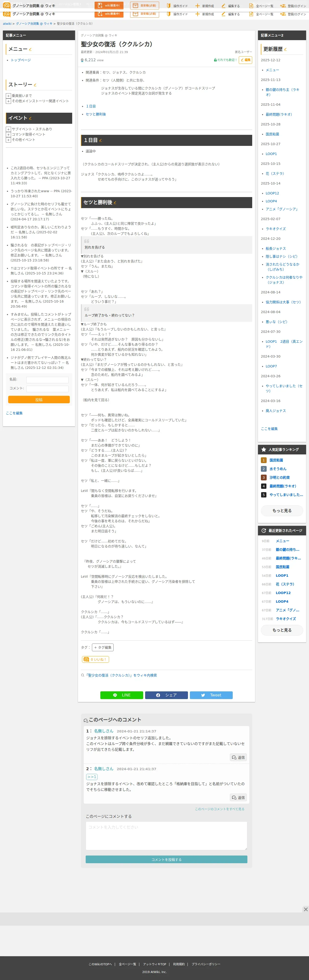Click もっと見る under 人気記事ランキング
The height and width of the screenshot is (980, 309).
point(282,511)
